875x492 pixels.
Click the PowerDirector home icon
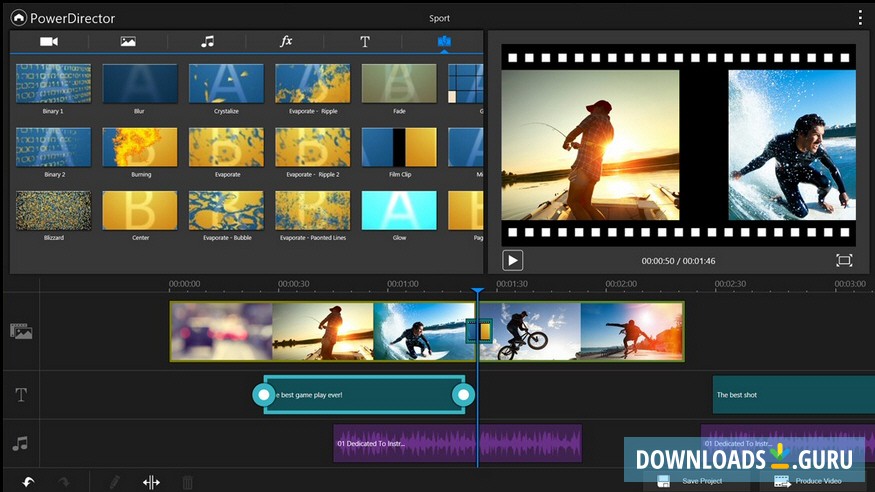click(x=18, y=17)
